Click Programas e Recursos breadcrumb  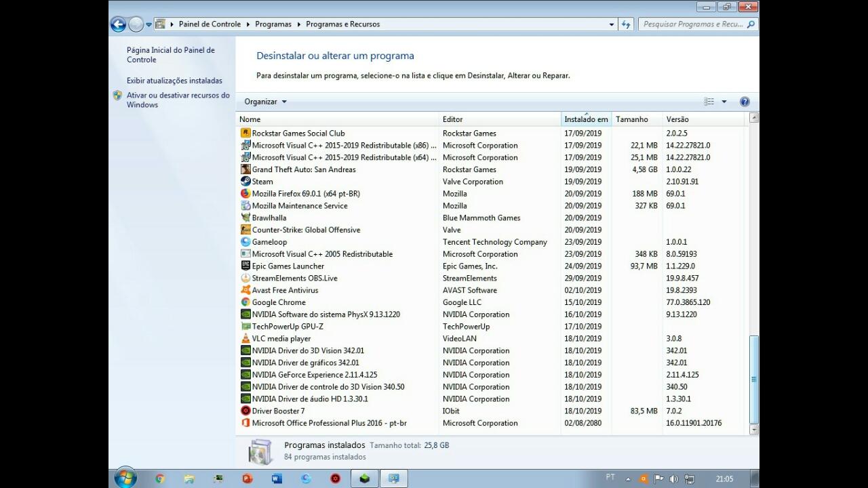343,24
